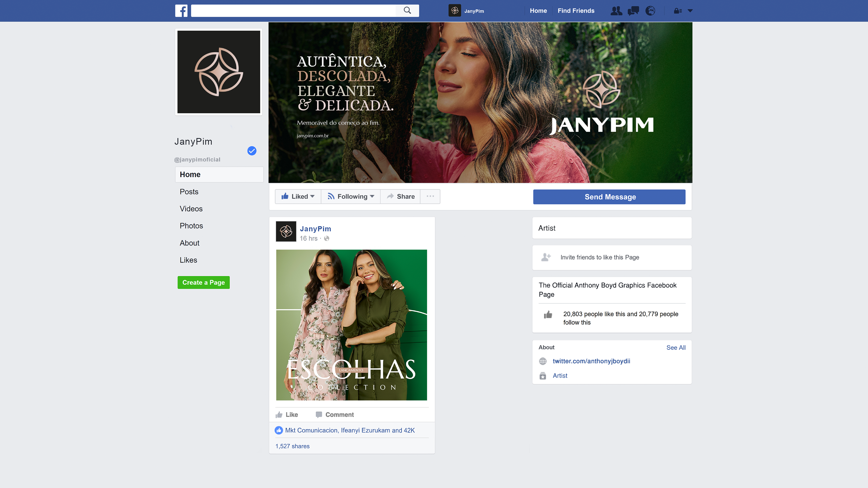
Task: Click the Create a Page button
Action: click(203, 282)
